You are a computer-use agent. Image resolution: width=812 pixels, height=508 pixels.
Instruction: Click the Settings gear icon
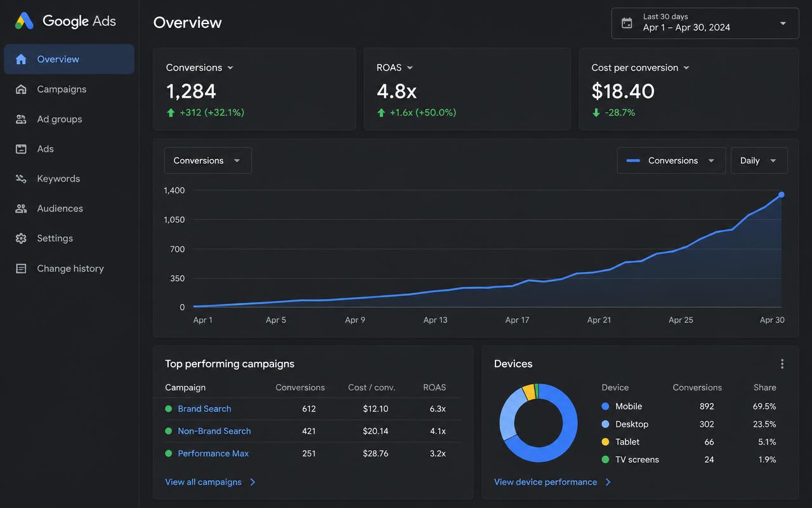21,238
